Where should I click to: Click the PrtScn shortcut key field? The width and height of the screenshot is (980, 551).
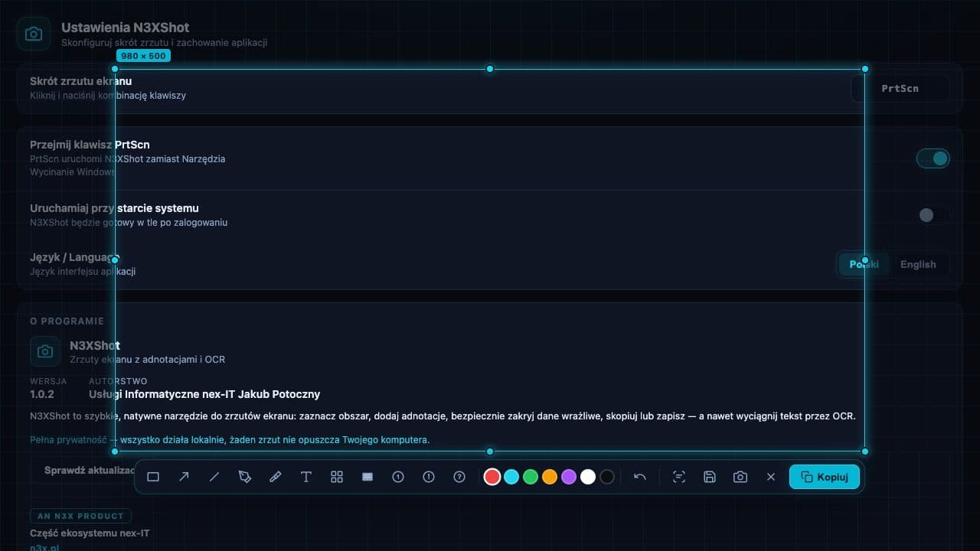[x=900, y=88]
